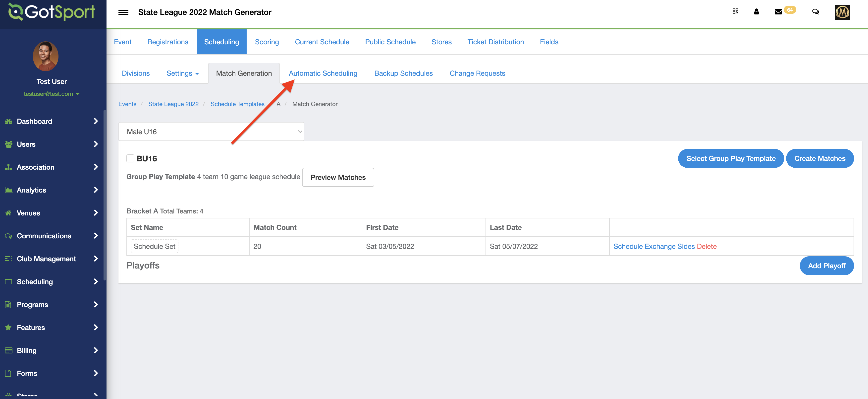Screen dimensions: 868x399
Task: Click the Programs document icon in sidebar
Action: pos(8,305)
